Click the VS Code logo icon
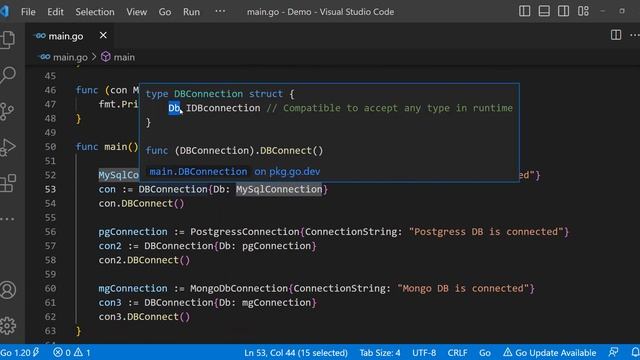 click(5, 11)
